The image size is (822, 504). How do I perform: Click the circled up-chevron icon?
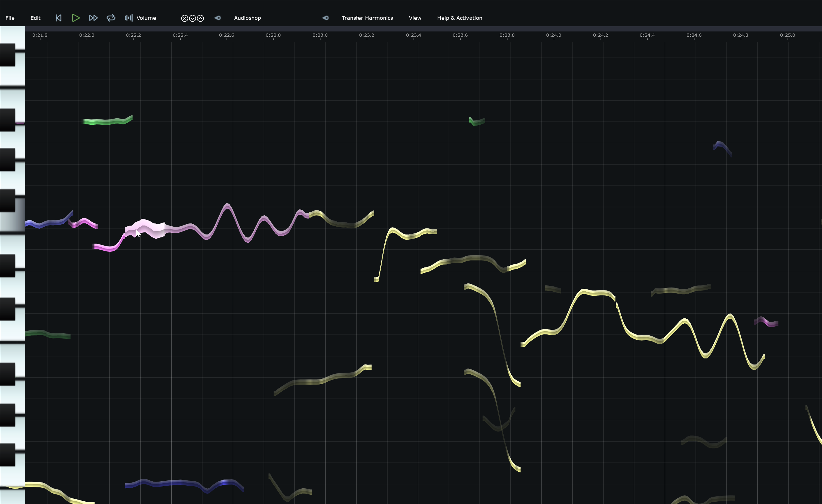pos(200,18)
